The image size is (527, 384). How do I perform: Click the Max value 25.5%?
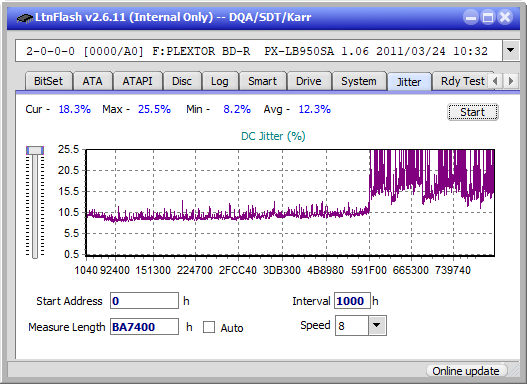[154, 109]
